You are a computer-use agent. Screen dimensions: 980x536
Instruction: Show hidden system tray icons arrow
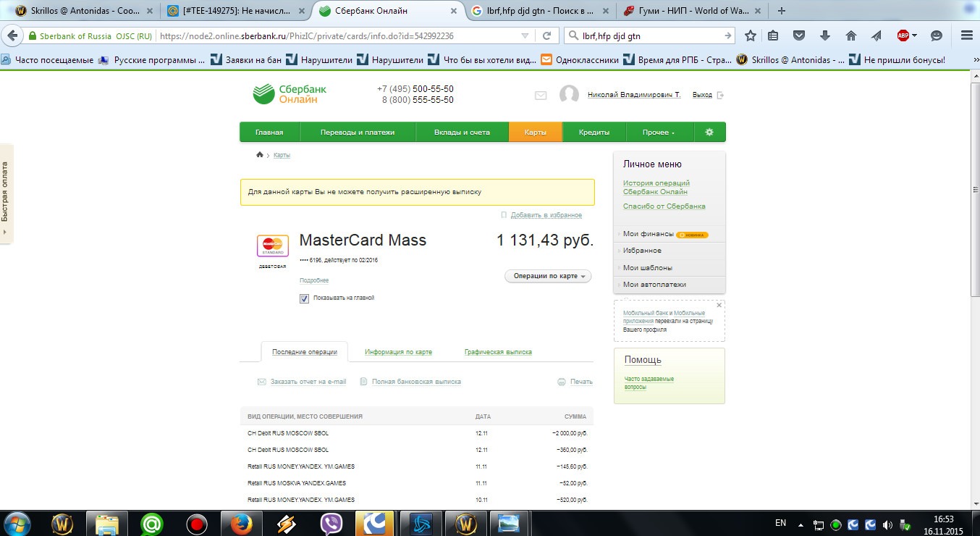tap(801, 524)
